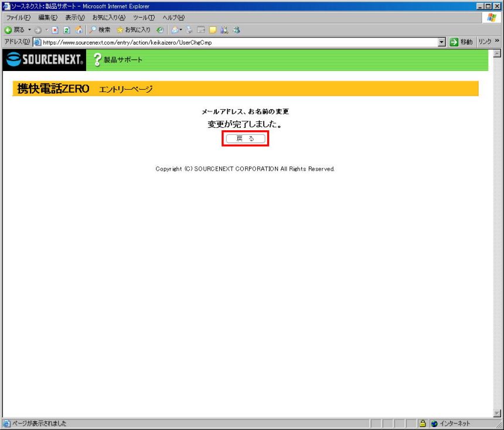Click the エントリーページ title text

[125, 89]
